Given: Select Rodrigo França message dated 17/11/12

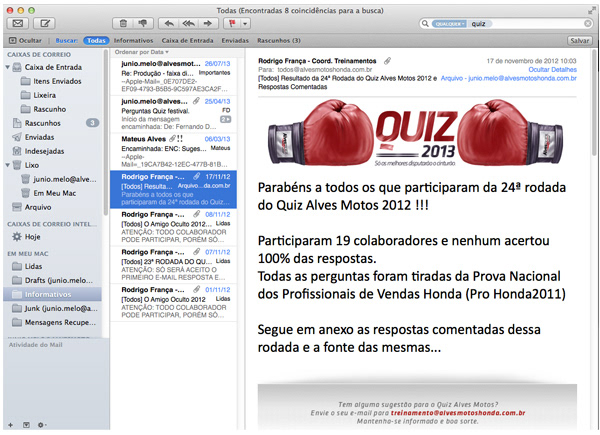Looking at the screenshot, I should tap(174, 189).
